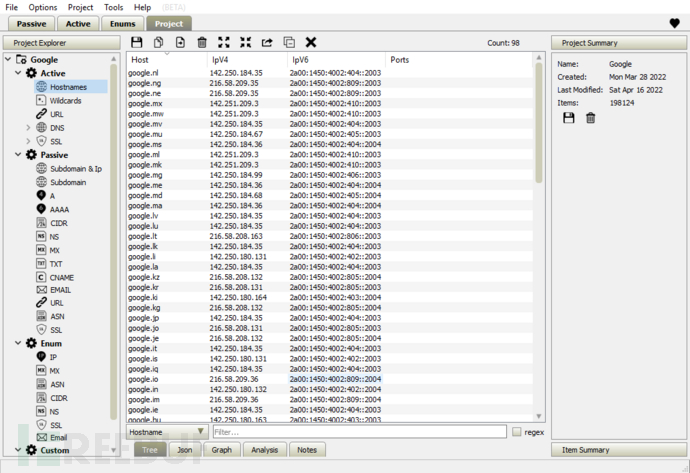Click the Ports column header

459,60
